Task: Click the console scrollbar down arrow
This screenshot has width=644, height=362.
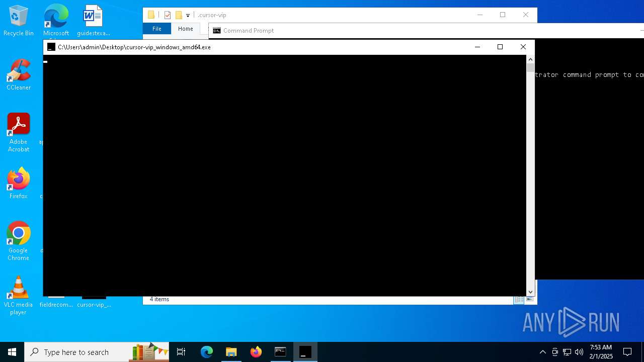Action: 530,292
